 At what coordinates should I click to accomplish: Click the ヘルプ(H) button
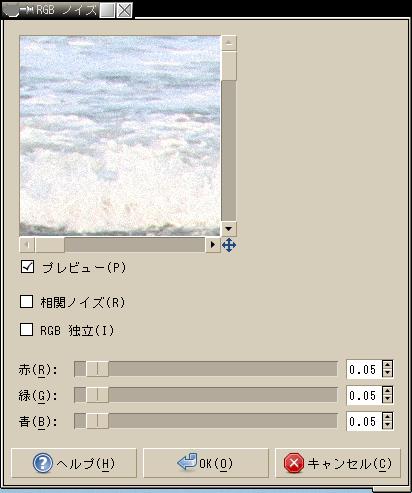(x=74, y=463)
